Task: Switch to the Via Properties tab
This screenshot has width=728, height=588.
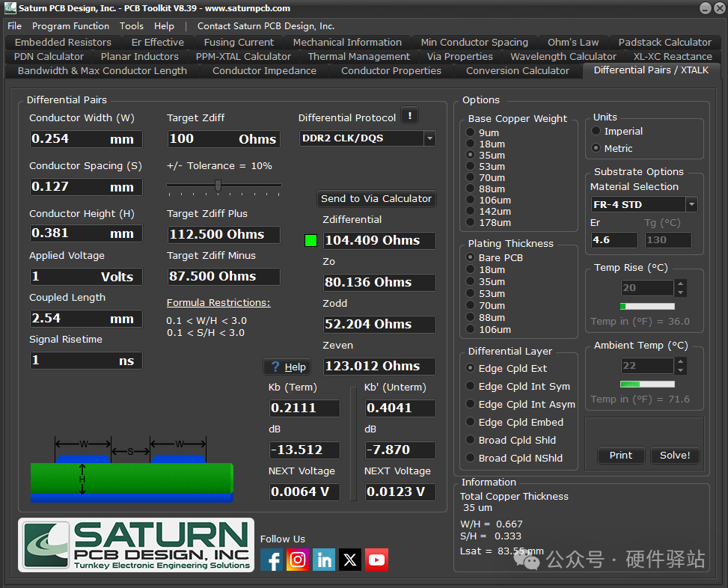Action: (459, 57)
